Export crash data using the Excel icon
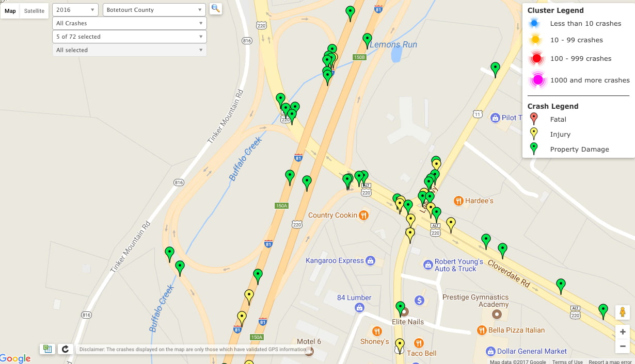Screen dimensions: 635x364 [x=47, y=349]
